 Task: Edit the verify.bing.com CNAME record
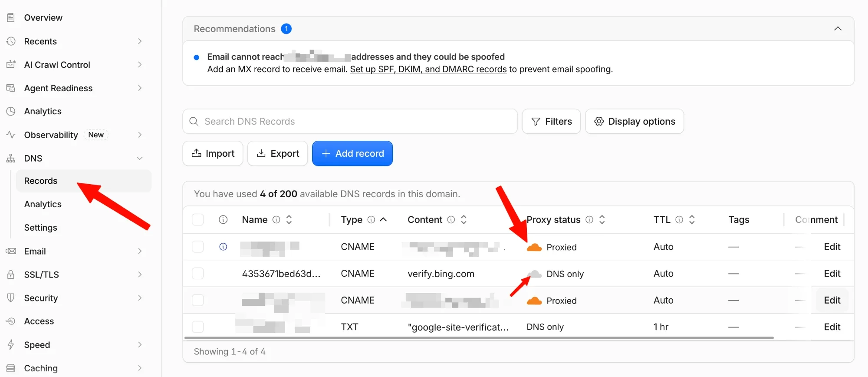click(x=832, y=274)
